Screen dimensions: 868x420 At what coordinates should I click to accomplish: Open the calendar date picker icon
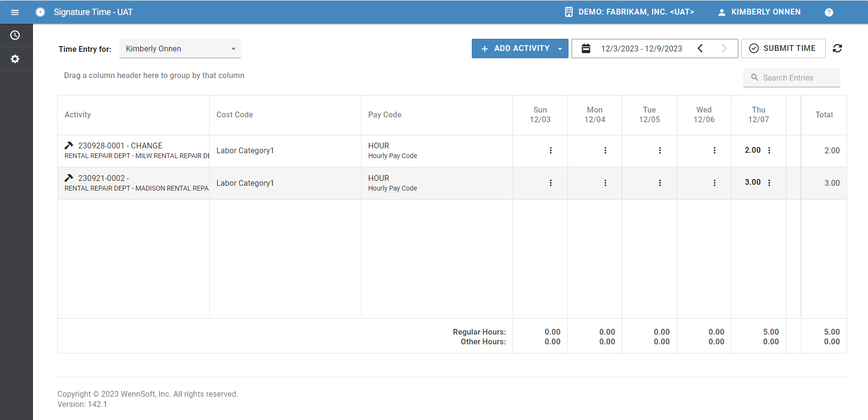pyautogui.click(x=586, y=48)
